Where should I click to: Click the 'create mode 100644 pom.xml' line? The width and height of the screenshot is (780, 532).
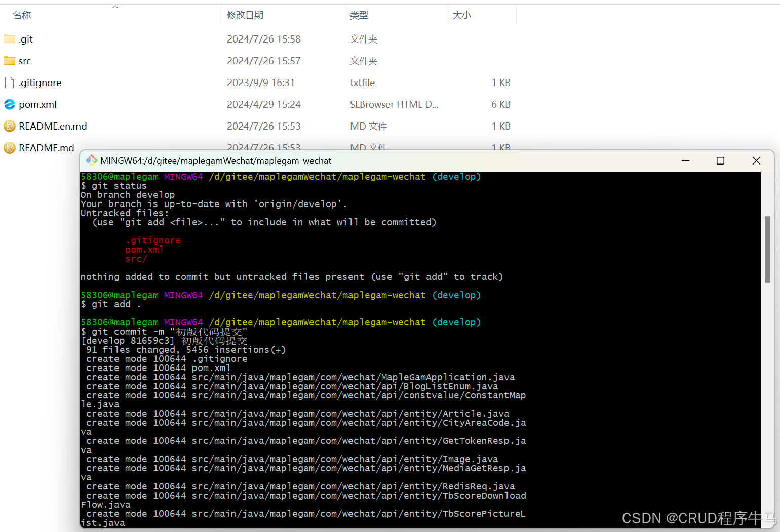[158, 368]
